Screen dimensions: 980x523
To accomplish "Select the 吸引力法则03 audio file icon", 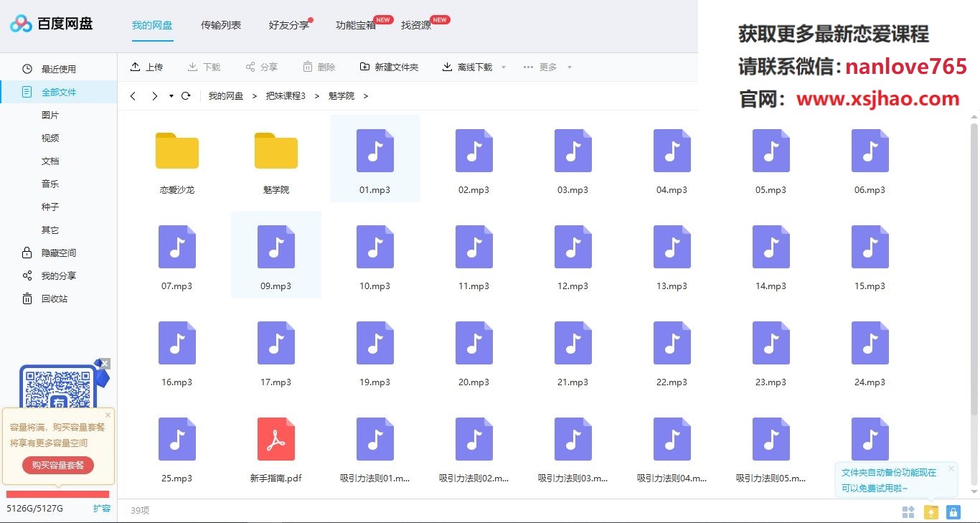I will tap(573, 439).
